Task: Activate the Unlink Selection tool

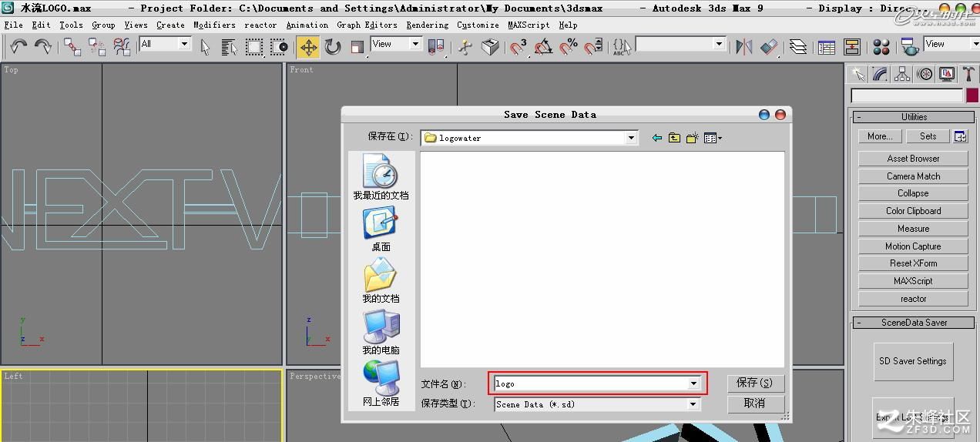Action: coord(97,47)
